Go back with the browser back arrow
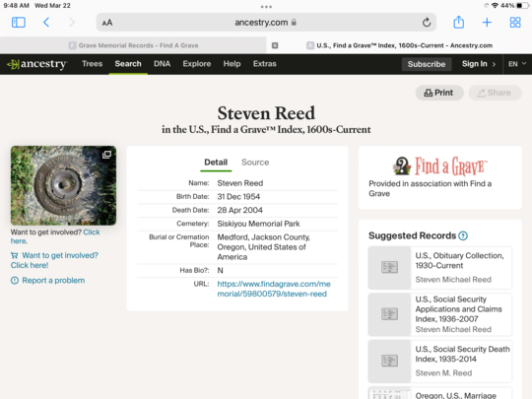This screenshot has width=532, height=399. [x=46, y=23]
